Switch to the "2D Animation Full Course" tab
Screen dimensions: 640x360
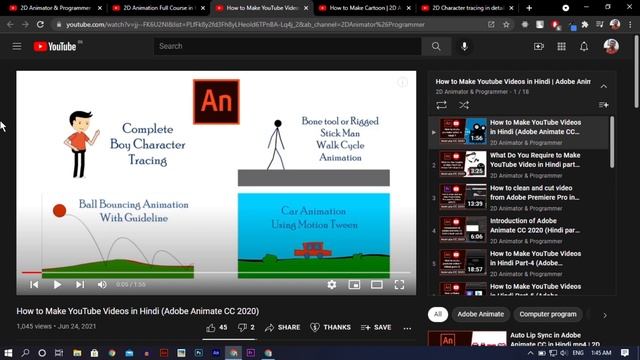159,8
